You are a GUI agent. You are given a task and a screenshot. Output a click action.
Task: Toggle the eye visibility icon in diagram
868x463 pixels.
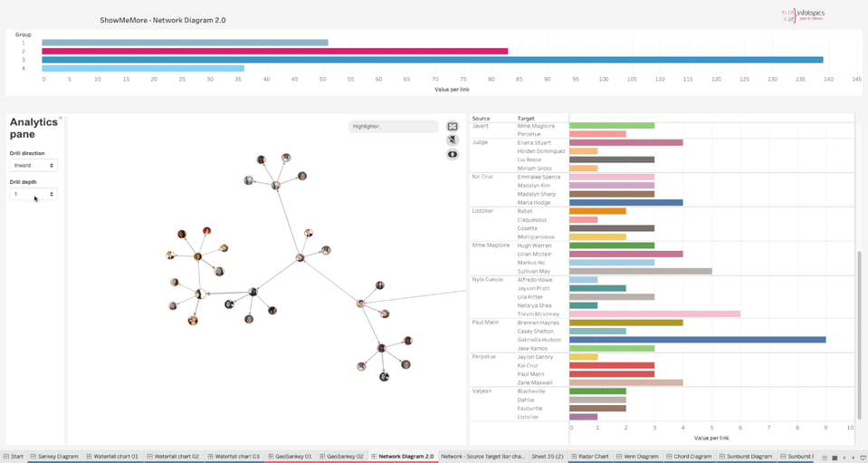(453, 154)
